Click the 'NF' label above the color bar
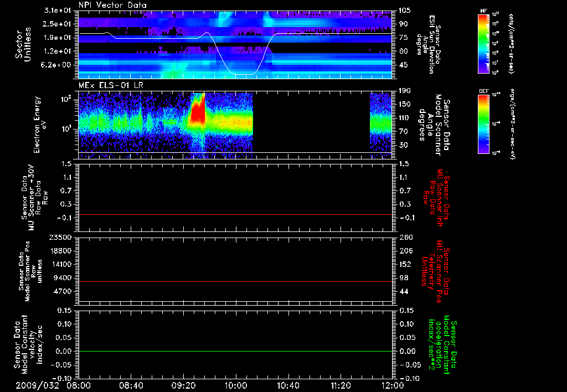 [x=483, y=11]
